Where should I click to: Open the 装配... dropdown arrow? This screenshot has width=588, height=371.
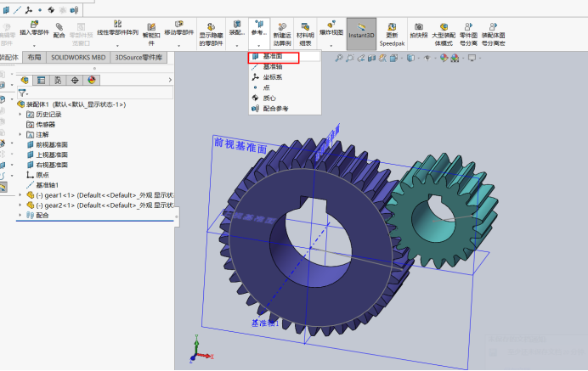tap(237, 46)
